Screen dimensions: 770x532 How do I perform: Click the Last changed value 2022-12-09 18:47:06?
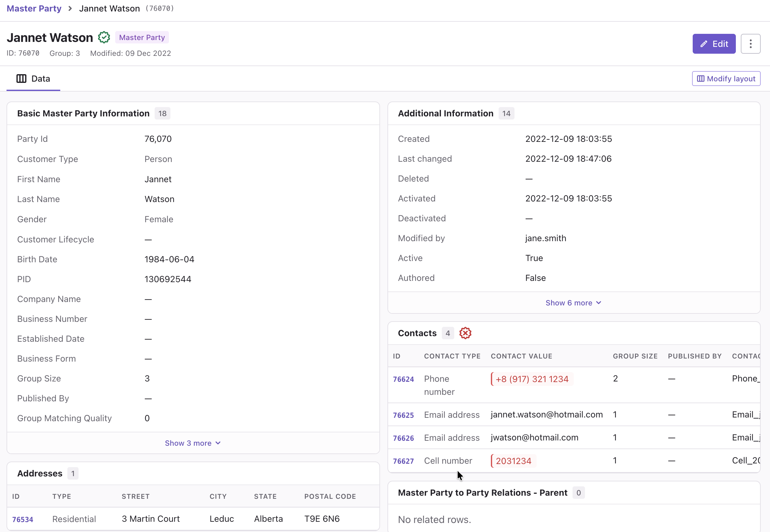pyautogui.click(x=568, y=159)
